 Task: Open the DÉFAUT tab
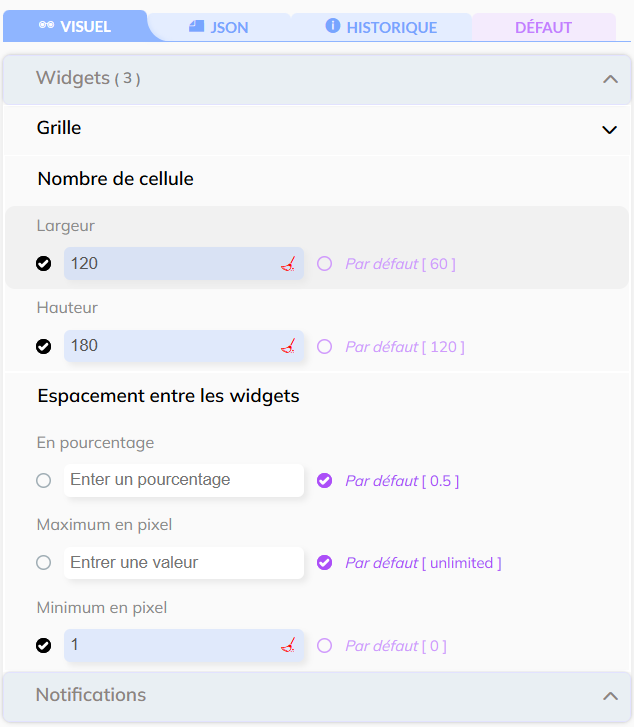[x=543, y=27]
